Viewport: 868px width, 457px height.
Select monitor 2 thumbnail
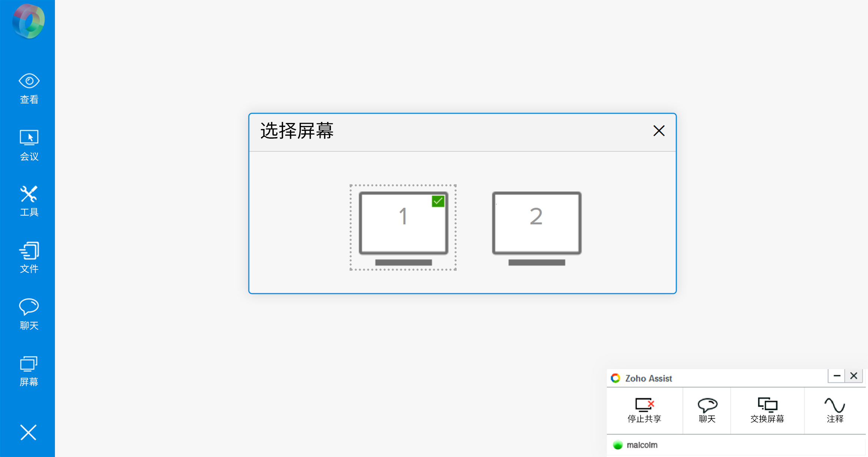536,227
